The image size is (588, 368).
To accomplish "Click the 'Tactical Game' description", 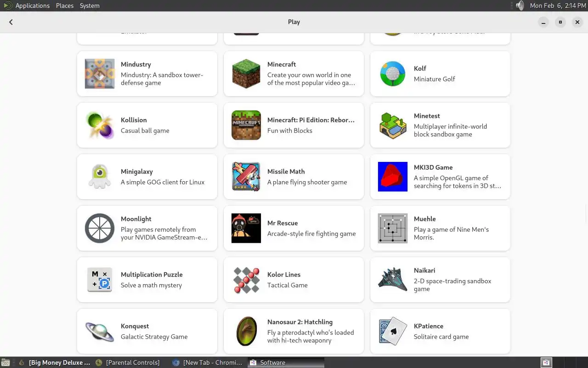I will click(288, 285).
